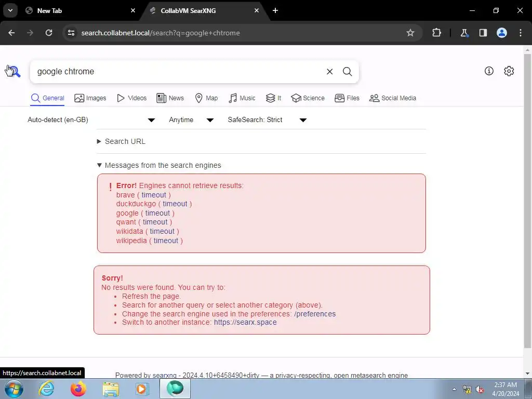Open the SafeSearch Strict dropdown
Viewport: 532px width, 399px height.
[267, 120]
